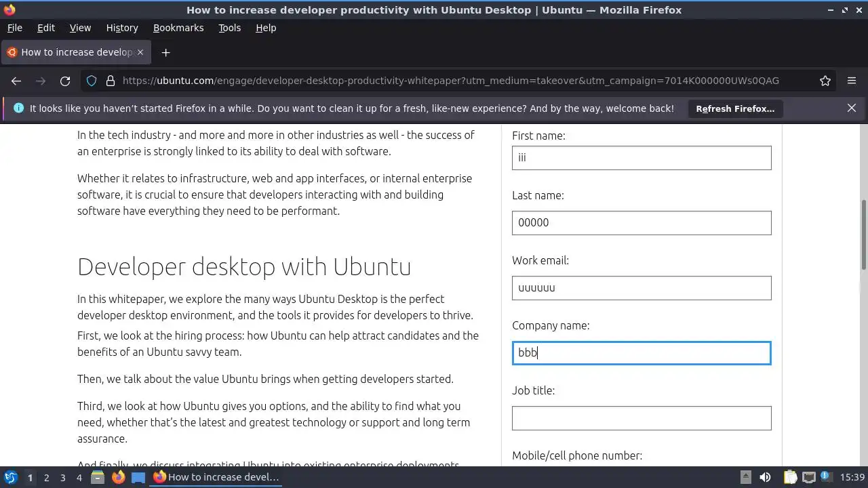Open the Bookmarks menu
The height and width of the screenshot is (488, 868).
tap(178, 28)
